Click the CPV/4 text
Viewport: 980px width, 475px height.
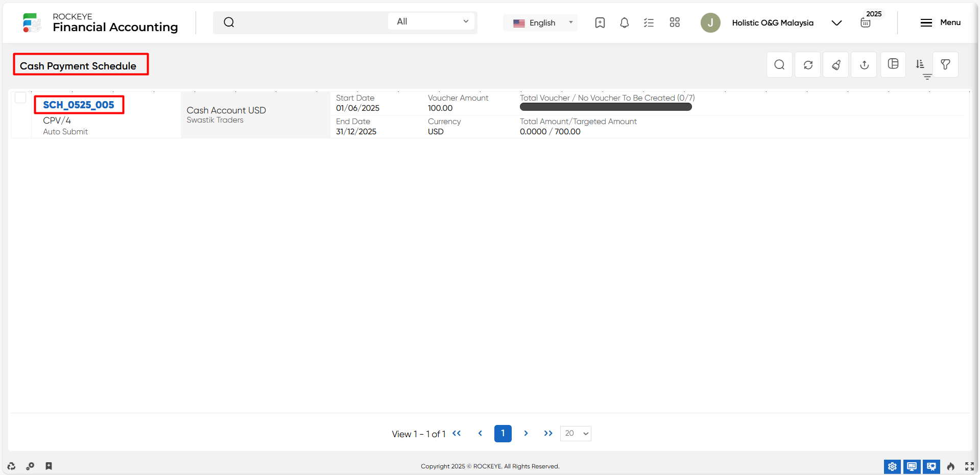[57, 121]
